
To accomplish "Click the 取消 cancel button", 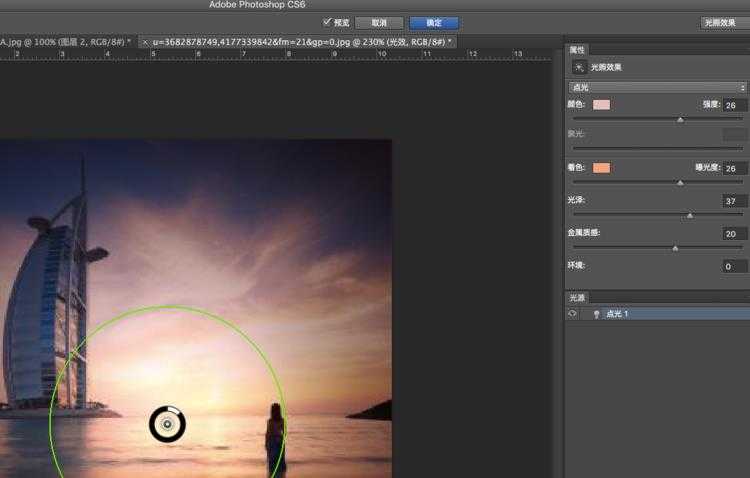I will click(x=379, y=22).
